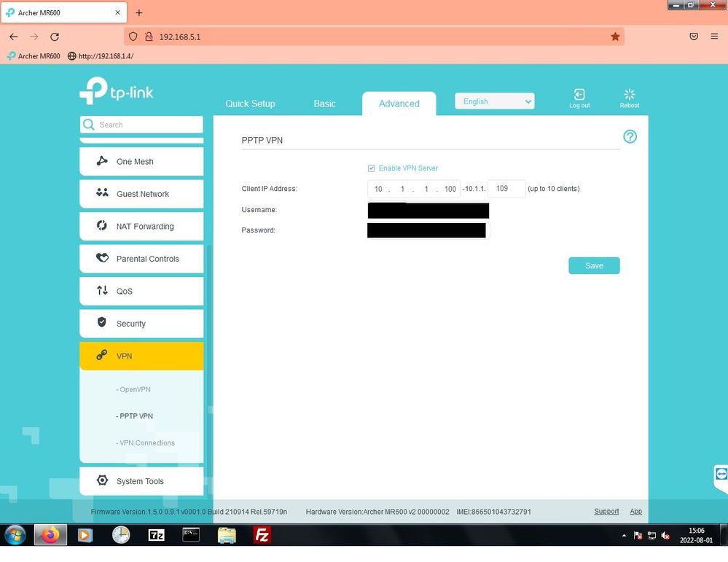
Task: Save the PPTP VPN settings
Action: (594, 266)
